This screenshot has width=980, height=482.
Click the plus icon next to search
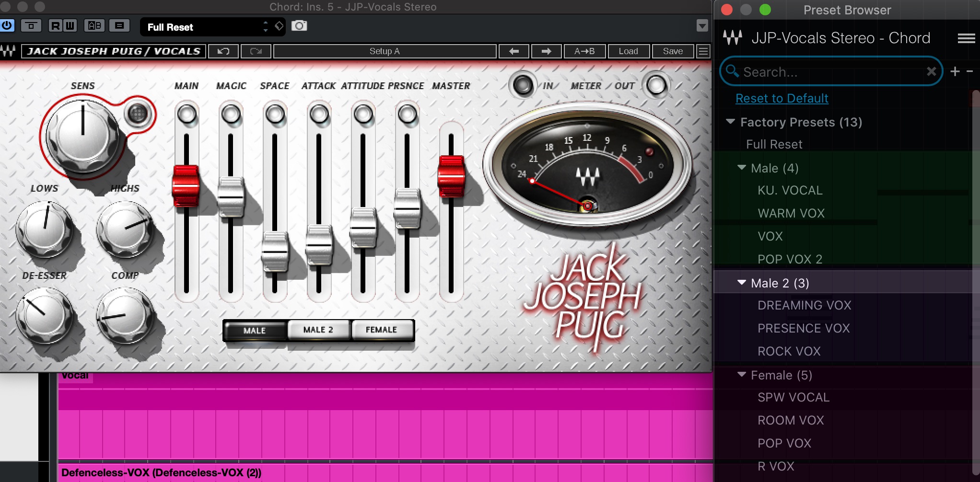pos(955,71)
